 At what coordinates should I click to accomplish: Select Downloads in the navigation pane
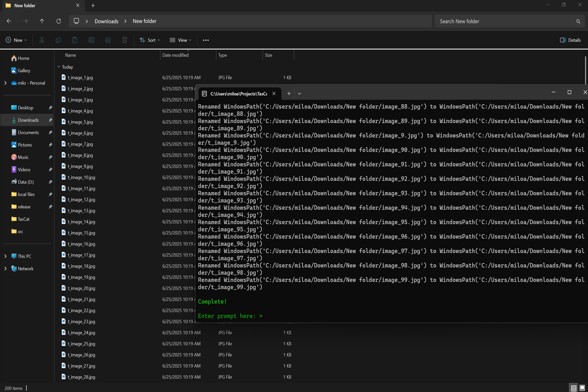click(27, 120)
